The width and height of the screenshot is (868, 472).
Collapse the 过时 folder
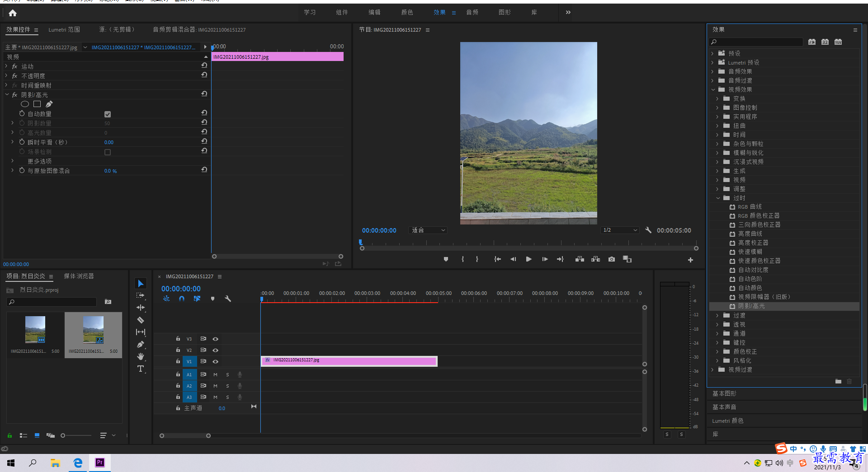[x=718, y=198]
